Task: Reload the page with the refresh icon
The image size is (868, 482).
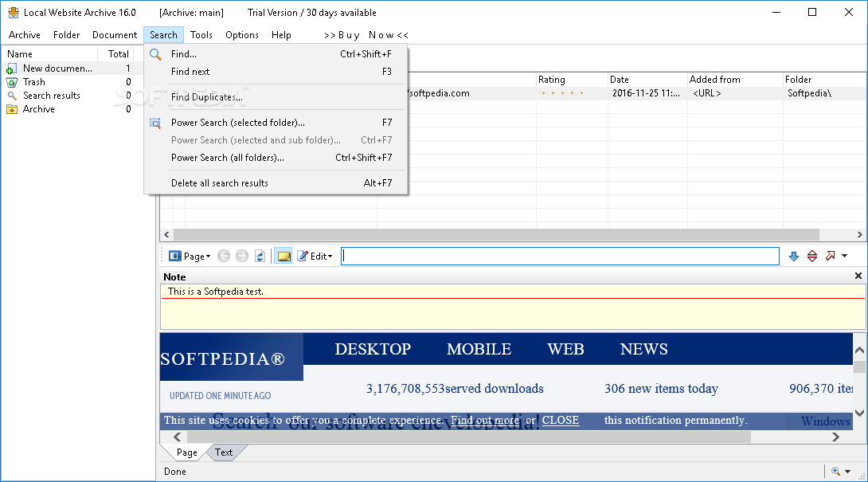Action: 260,256
